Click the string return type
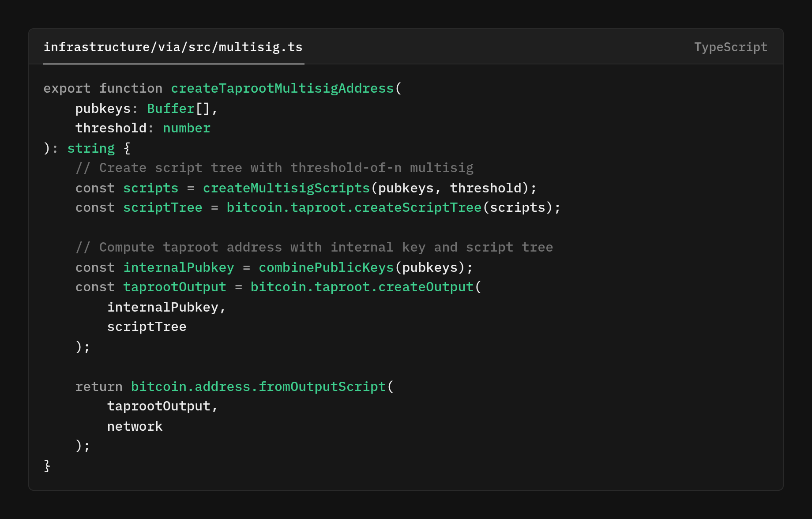This screenshot has height=519, width=812. point(91,148)
